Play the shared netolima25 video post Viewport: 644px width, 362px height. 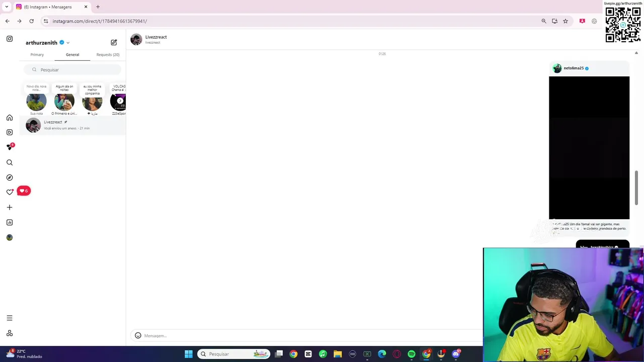coord(589,148)
